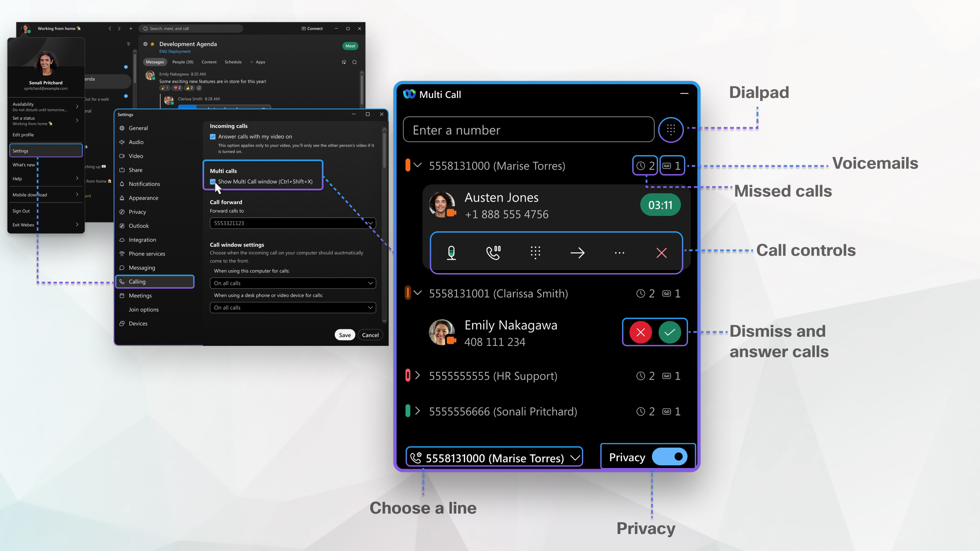Click the end call X icon for Austen Jones
980x551 pixels.
point(661,252)
